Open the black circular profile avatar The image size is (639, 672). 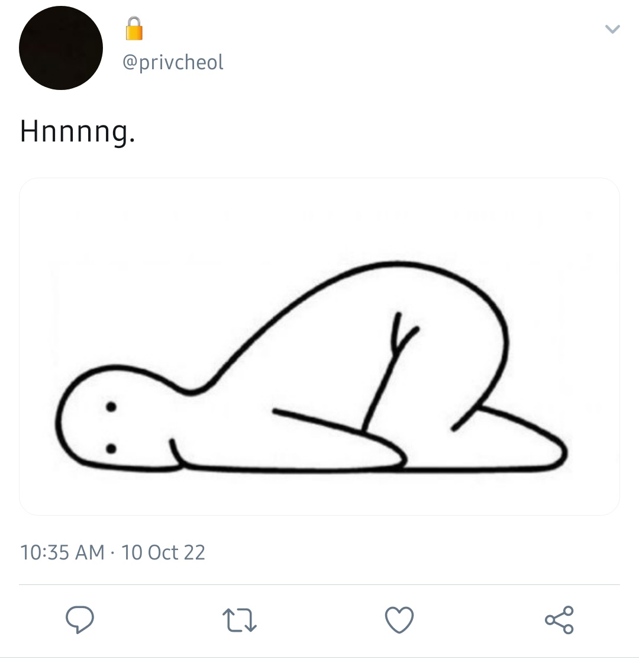[x=61, y=48]
